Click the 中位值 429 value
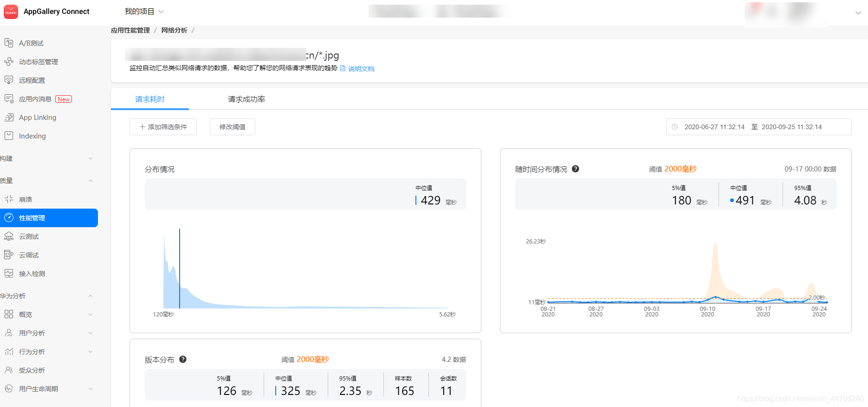The width and height of the screenshot is (868, 407). tap(430, 200)
